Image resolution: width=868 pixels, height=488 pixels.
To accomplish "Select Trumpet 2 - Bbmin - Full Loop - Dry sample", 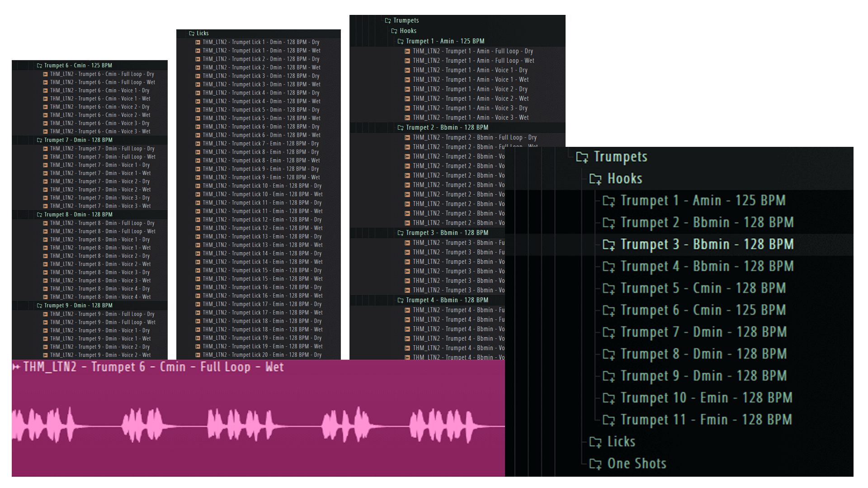I will (x=474, y=138).
